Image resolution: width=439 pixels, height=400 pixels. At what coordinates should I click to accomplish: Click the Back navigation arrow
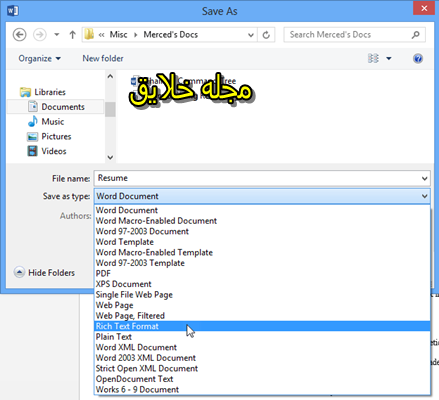pyautogui.click(x=19, y=35)
